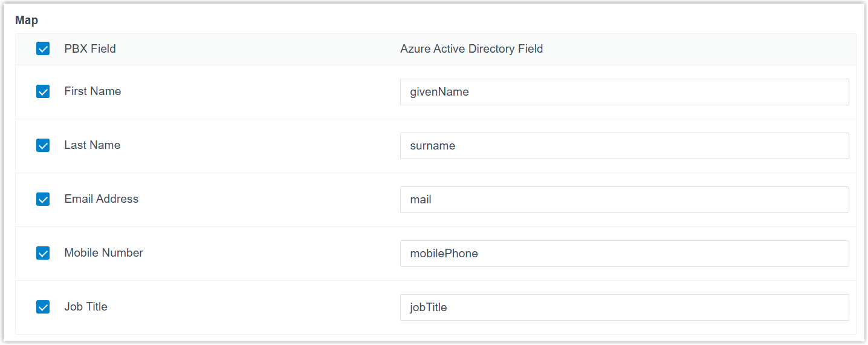The height and width of the screenshot is (345, 868).
Task: Click the Azure Active Directory Field header
Action: [x=471, y=49]
